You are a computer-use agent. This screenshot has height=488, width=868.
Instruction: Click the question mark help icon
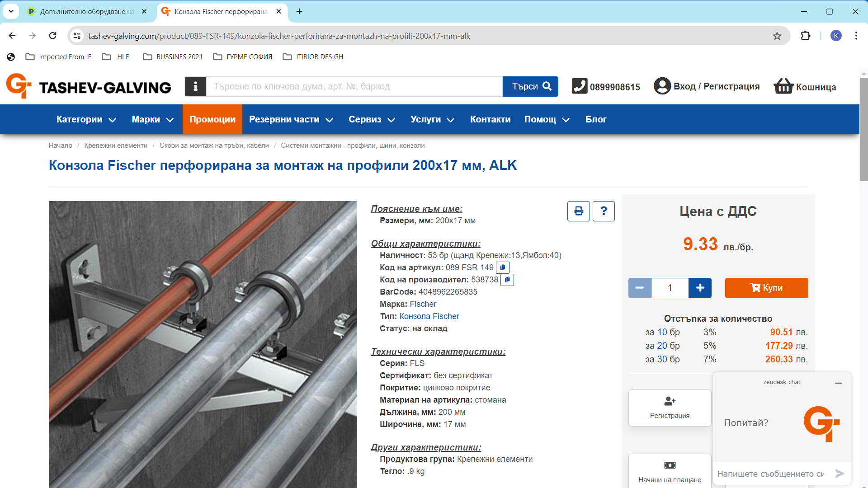click(604, 211)
